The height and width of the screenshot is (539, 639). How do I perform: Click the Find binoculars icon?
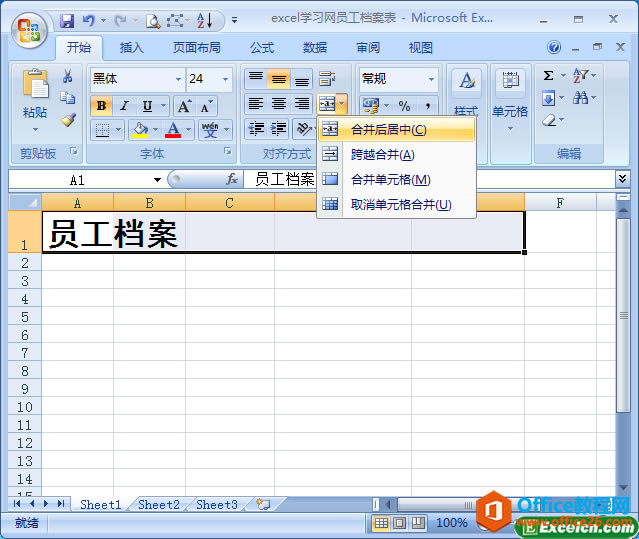point(580,97)
